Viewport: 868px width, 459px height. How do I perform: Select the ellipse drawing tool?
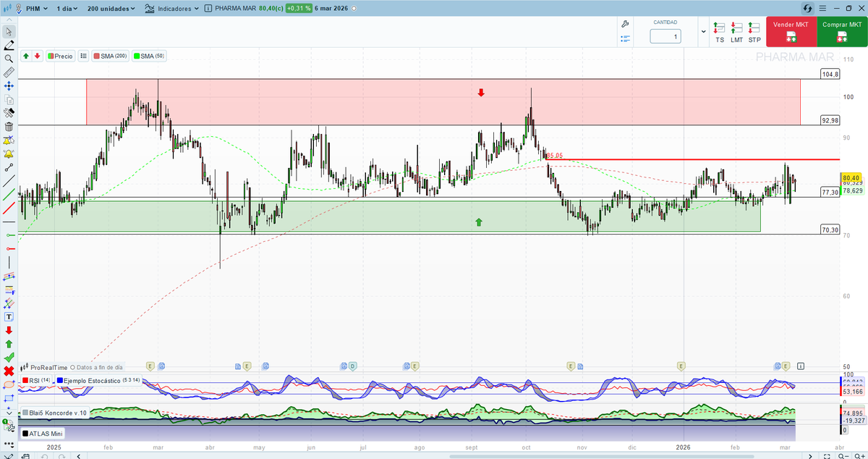[x=9, y=384]
